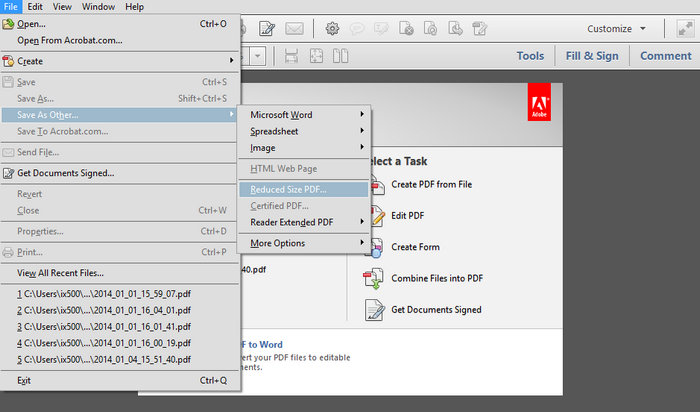Click the two-page view icon
Screen dimensions: 700x412
(341, 56)
